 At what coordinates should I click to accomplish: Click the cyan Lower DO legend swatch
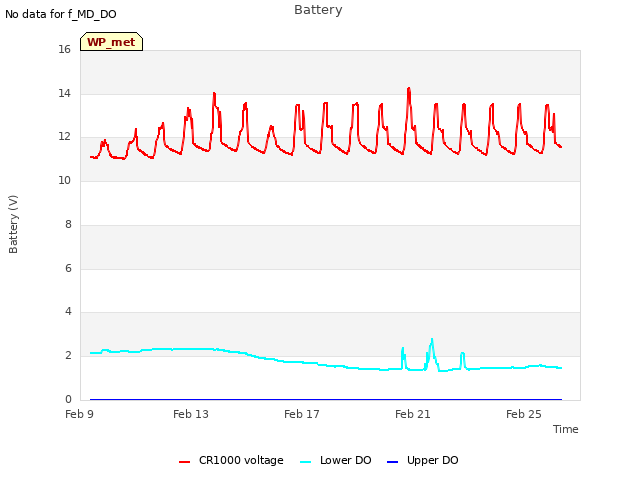click(305, 462)
